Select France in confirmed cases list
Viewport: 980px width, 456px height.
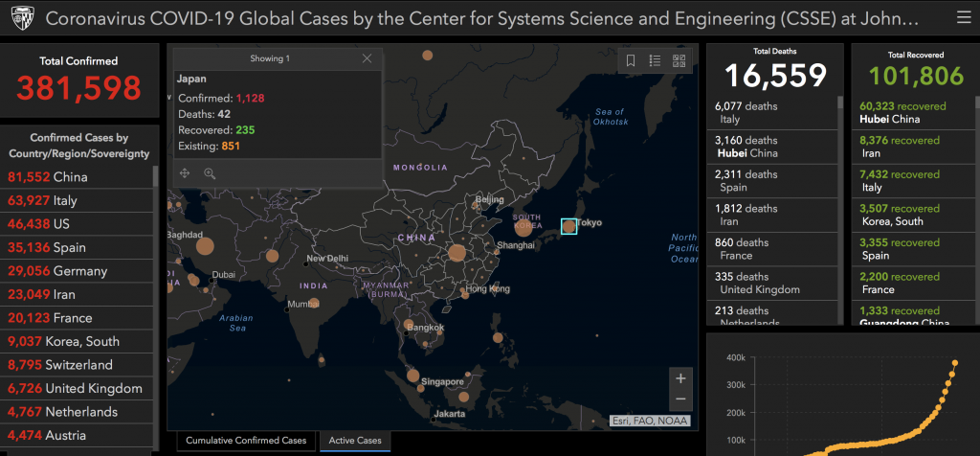[77, 318]
